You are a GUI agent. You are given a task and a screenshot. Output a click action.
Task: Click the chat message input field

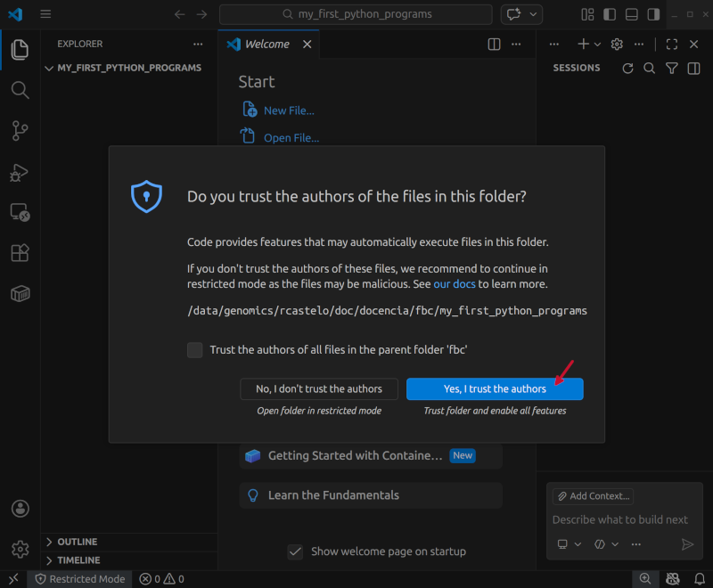[619, 519]
